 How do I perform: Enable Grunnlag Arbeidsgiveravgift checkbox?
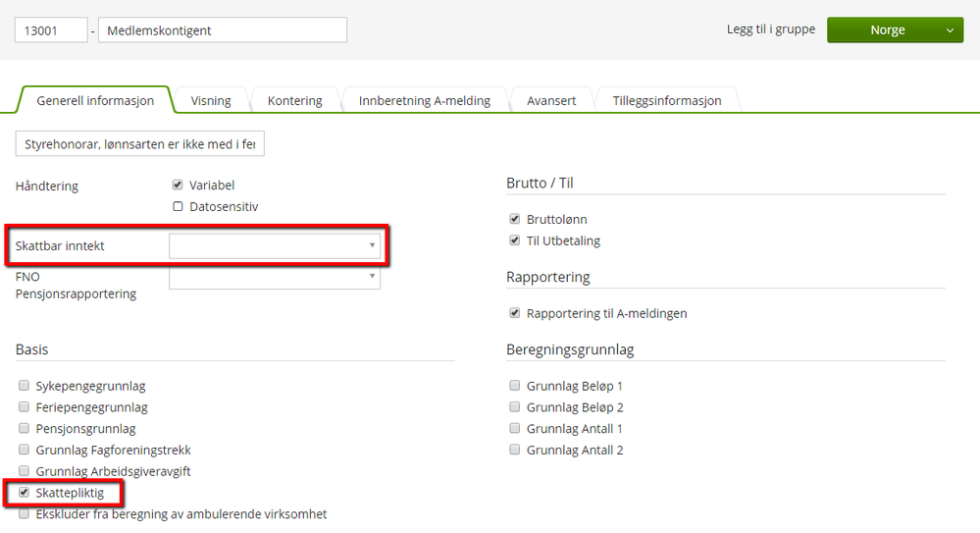[24, 471]
